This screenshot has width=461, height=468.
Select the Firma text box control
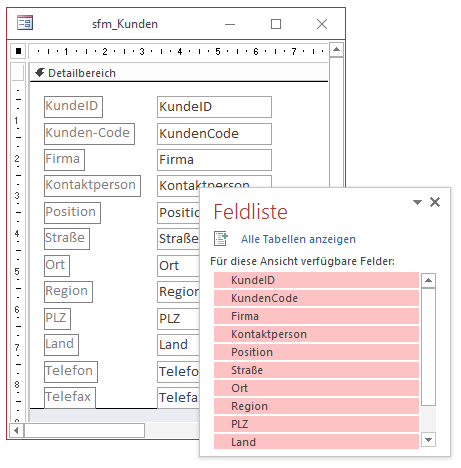click(x=214, y=160)
